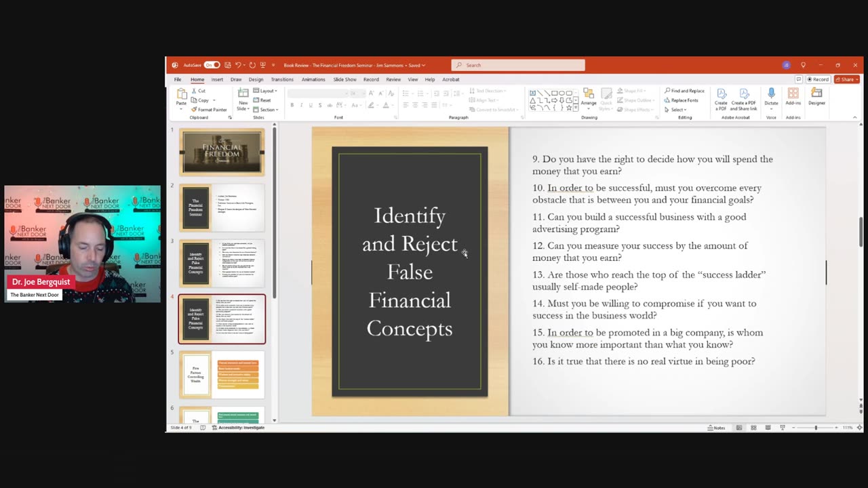
Task: Click the Search box
Action: (x=518, y=65)
